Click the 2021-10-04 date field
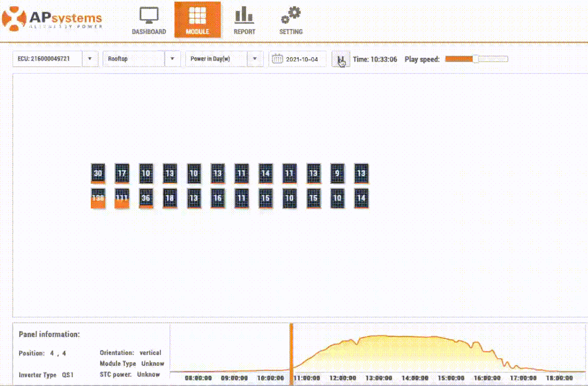 point(302,59)
